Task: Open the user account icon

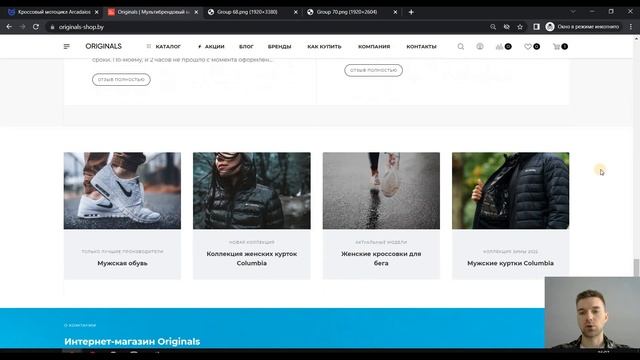Action: point(480,47)
